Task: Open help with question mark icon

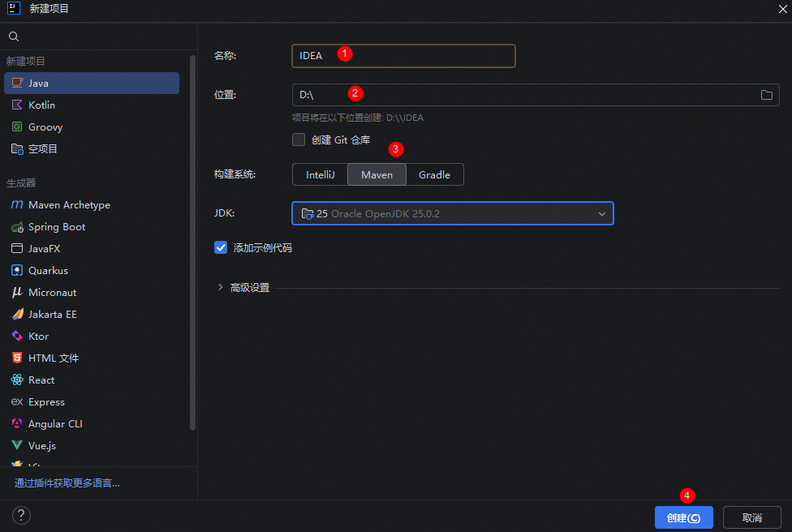Action: 21,515
